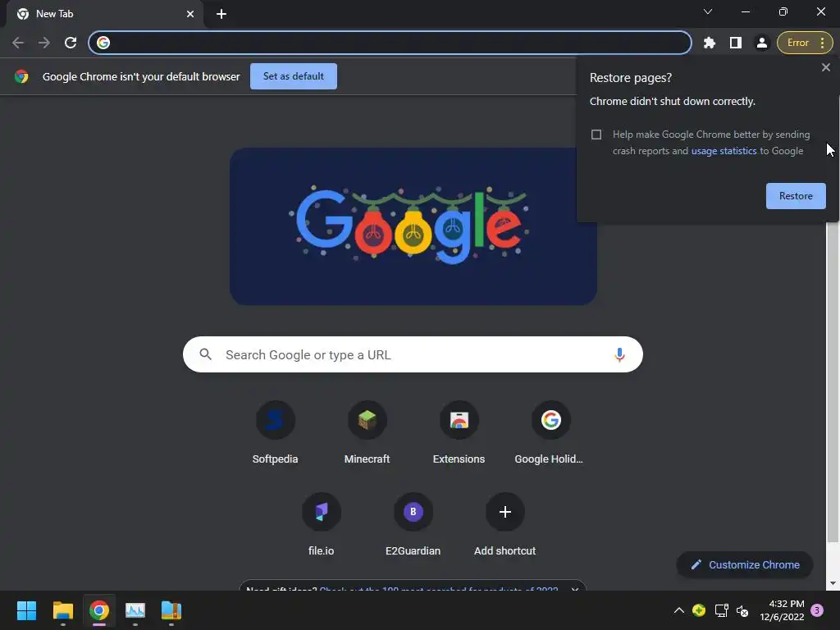The height and width of the screenshot is (630, 840).
Task: Click the Error status button
Action: click(x=797, y=43)
